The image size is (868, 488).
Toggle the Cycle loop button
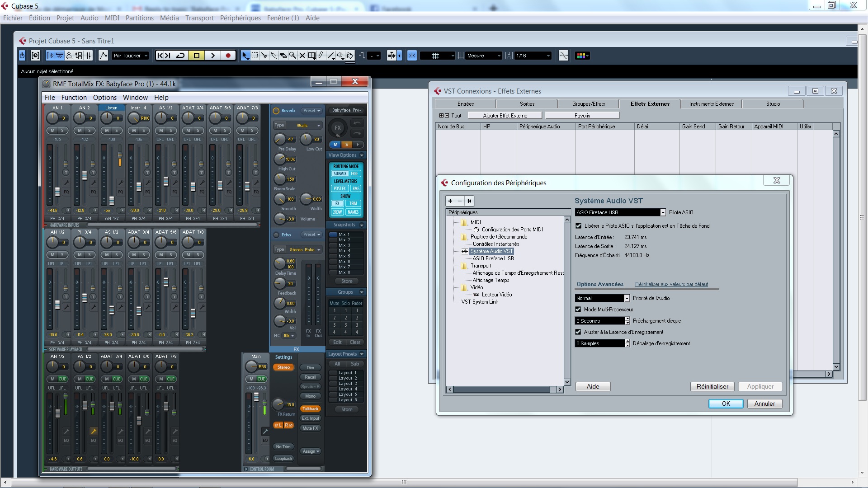tap(180, 56)
